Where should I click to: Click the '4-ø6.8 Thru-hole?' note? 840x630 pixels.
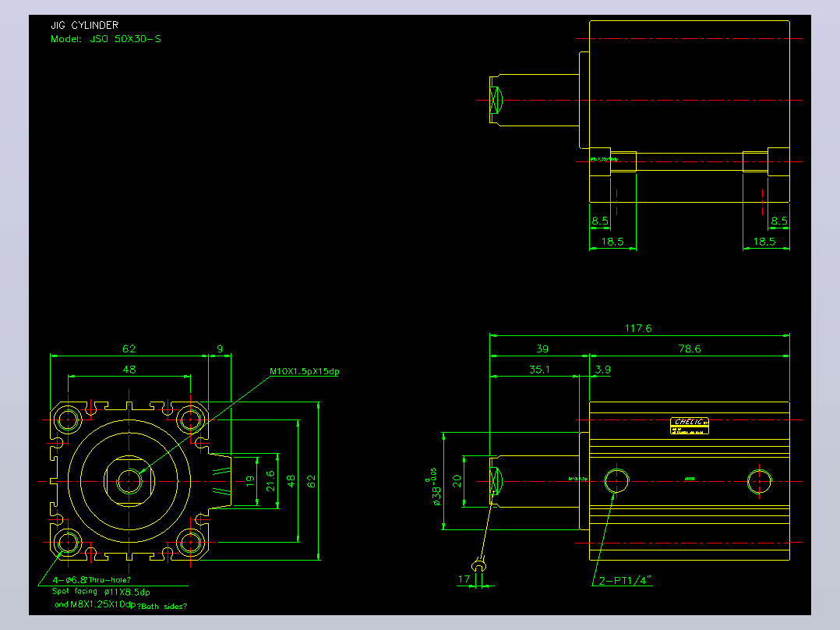tap(92, 579)
